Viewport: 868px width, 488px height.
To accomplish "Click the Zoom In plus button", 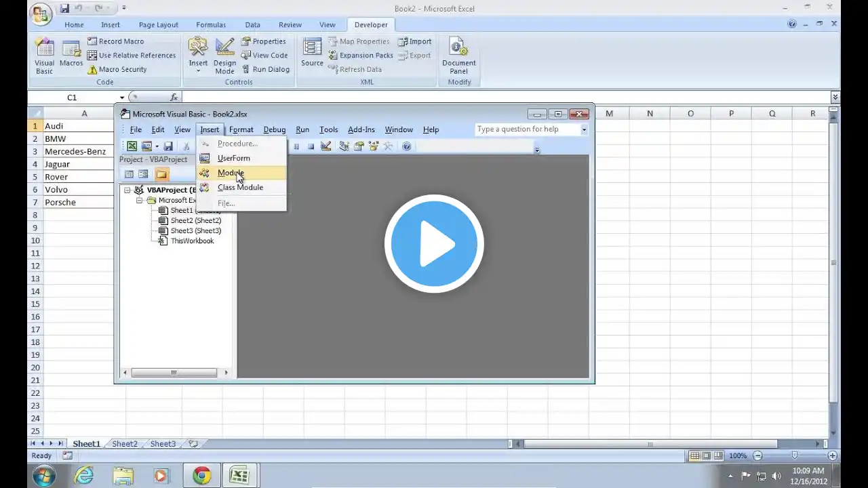I will click(833, 455).
